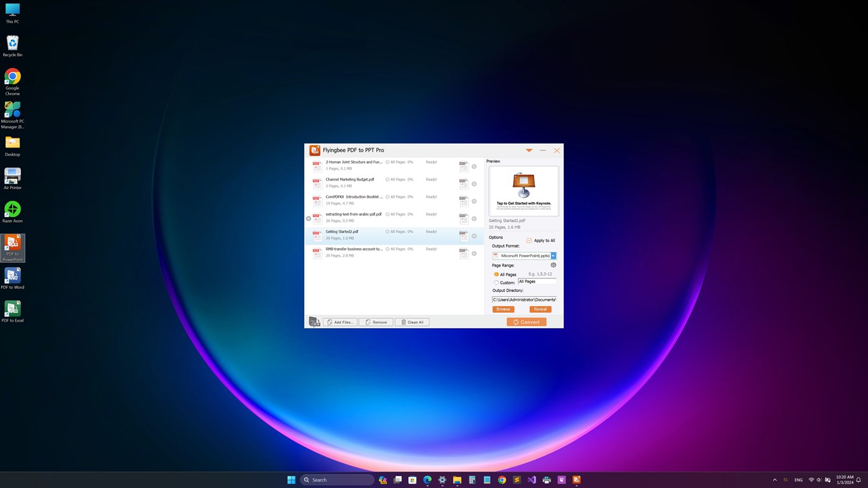This screenshot has height=488, width=868.
Task: Select the PowerPoint output icon for Getting Started2.pdf
Action: tap(463, 236)
